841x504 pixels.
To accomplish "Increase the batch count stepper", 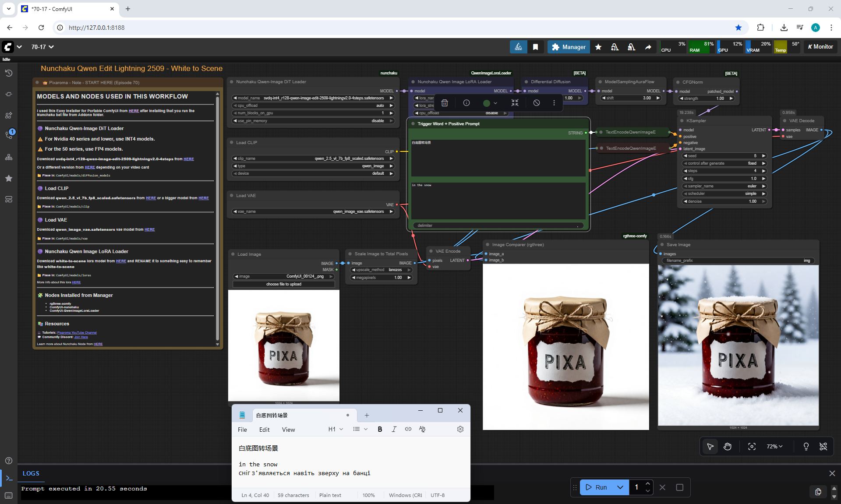I will click(x=648, y=483).
